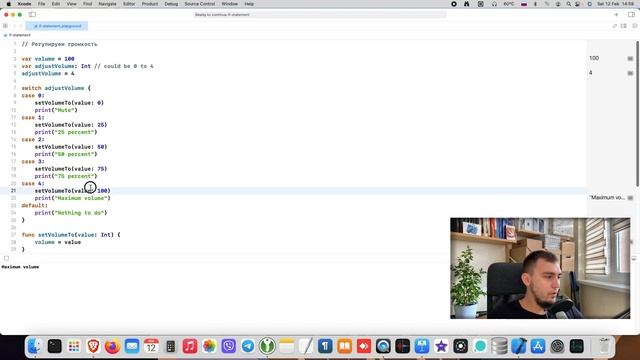640x360 pixels.
Task: Open QuickTime Player from the Dock
Action: 383,347
